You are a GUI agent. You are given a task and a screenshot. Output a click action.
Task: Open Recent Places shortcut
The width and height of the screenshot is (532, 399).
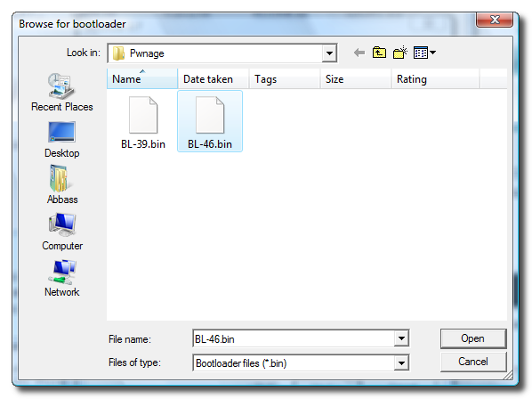61,93
